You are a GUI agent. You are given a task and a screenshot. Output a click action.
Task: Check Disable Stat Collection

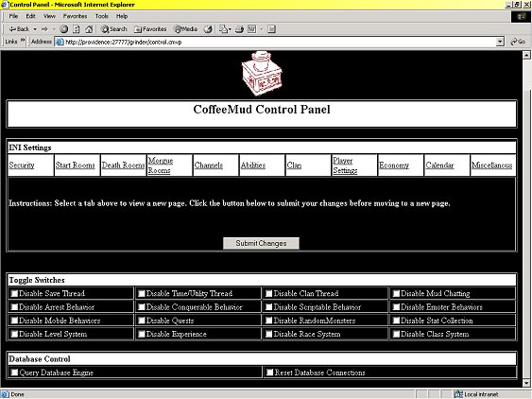coord(396,321)
